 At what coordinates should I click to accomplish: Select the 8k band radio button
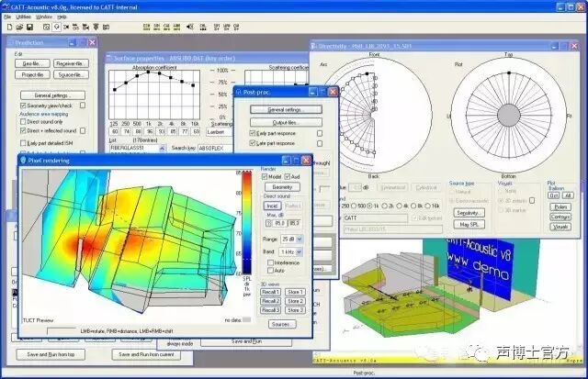(413, 206)
